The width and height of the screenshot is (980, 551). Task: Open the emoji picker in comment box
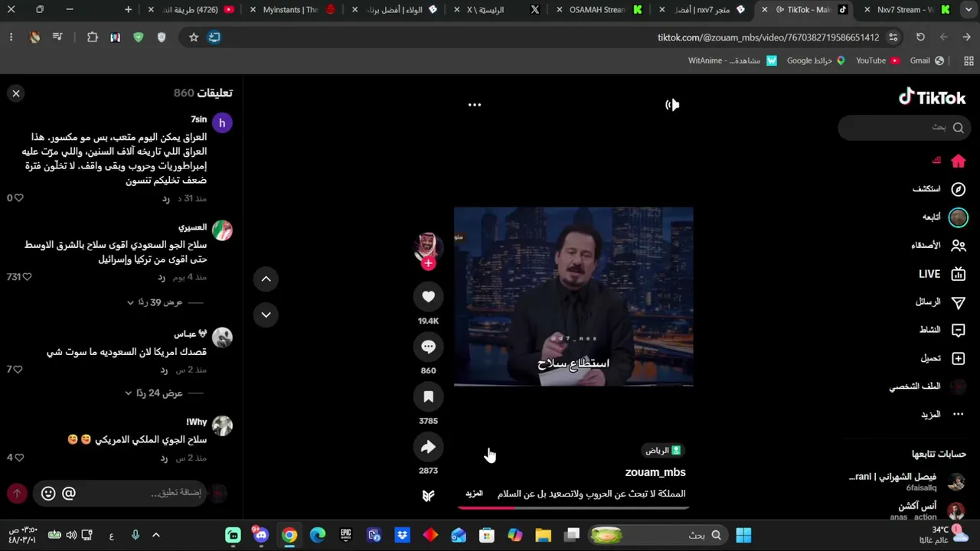48,494
